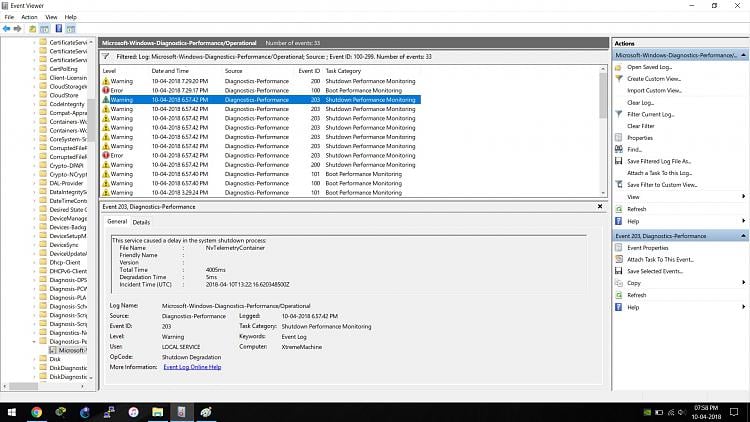Open the Action menu
Viewport: 750px width, 422px height.
tap(29, 17)
